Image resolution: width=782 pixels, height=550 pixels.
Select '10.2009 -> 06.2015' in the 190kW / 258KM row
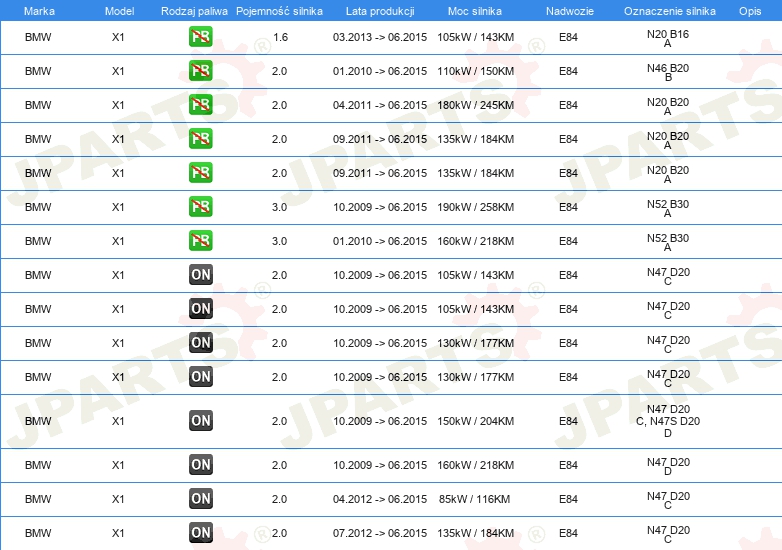point(380,207)
